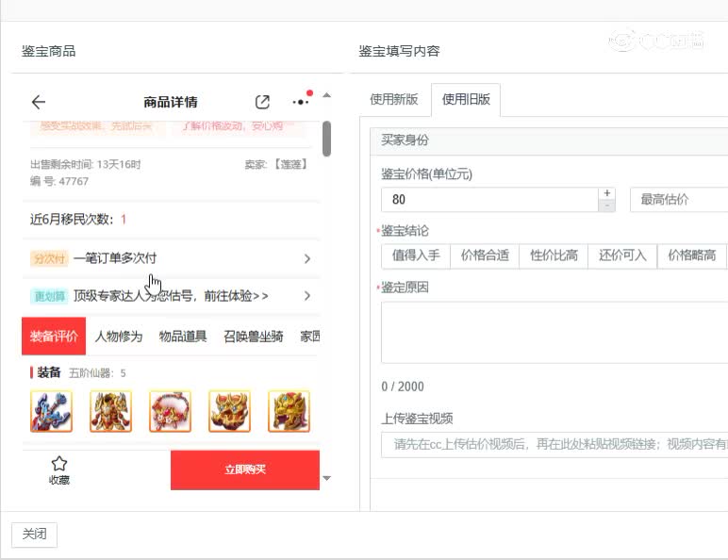The height and width of the screenshot is (560, 728).
Task: Open the three-dot more menu
Action: coord(301,102)
